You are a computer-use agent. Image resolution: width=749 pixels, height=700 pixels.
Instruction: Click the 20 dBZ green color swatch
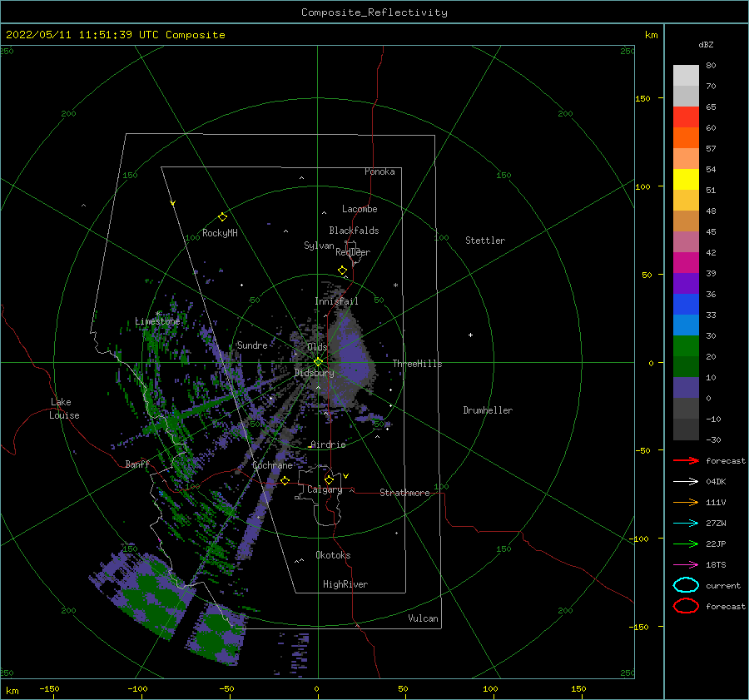point(686,346)
